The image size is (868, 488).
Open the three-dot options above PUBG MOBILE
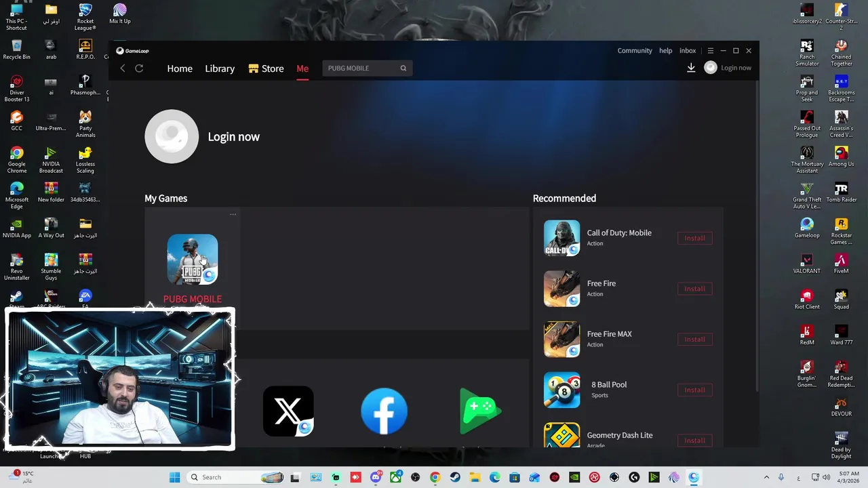coord(233,214)
